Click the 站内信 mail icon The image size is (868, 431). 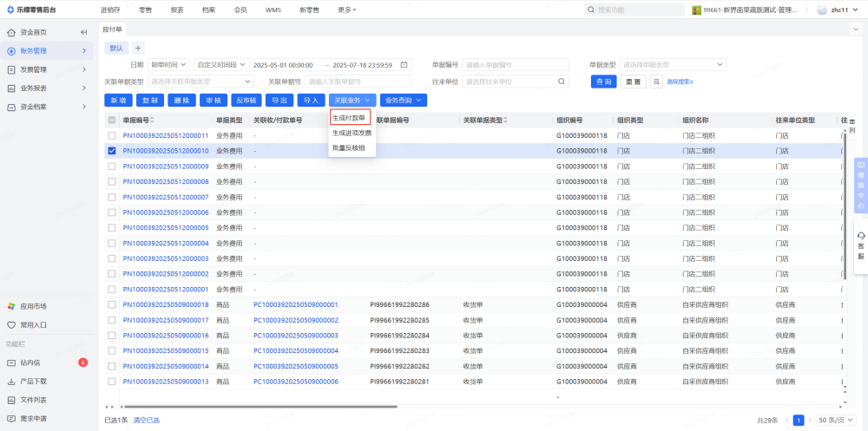pyautogui.click(x=11, y=362)
